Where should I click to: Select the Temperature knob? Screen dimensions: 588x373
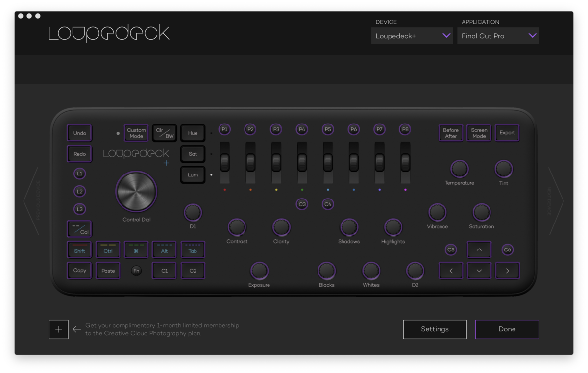[459, 169]
